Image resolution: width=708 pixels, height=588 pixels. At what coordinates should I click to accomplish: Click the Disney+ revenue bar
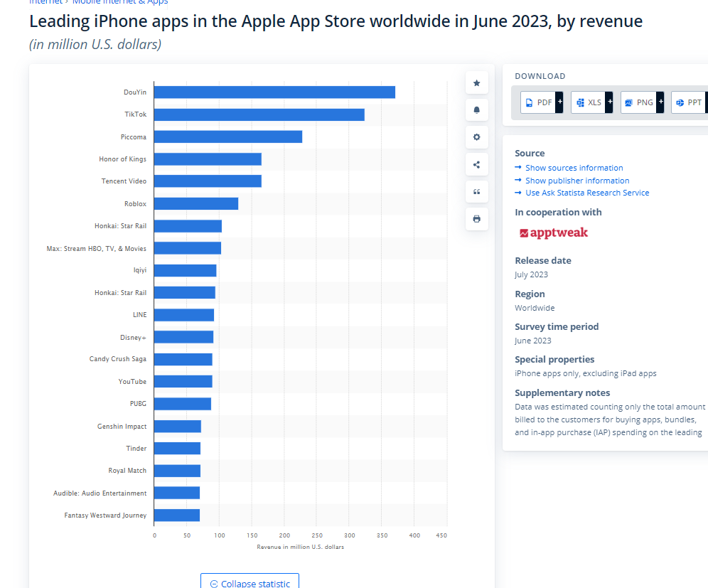tap(184, 337)
